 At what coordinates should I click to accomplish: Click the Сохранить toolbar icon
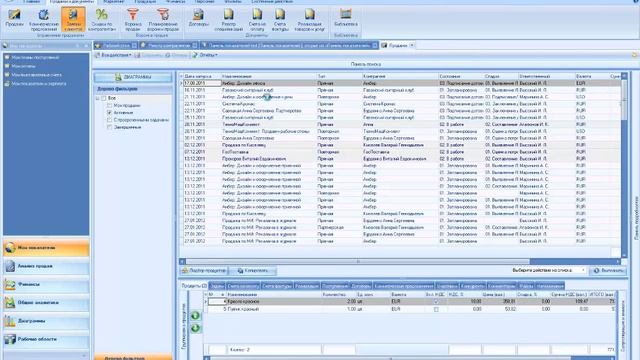click(149, 55)
